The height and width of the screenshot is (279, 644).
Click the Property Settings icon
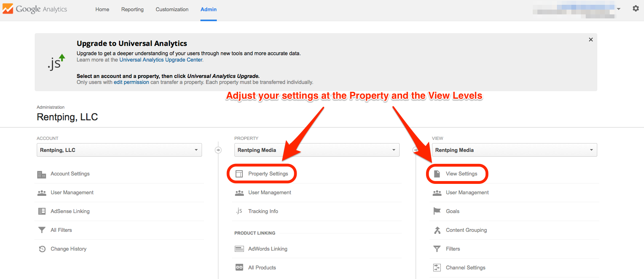coord(239,174)
